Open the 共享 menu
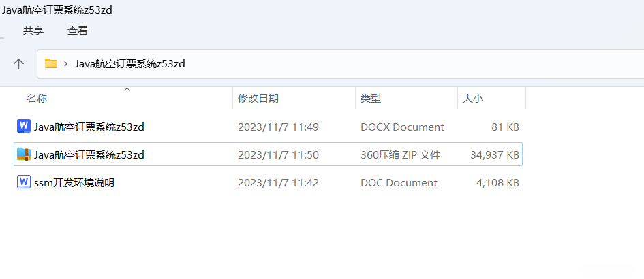 [33, 31]
